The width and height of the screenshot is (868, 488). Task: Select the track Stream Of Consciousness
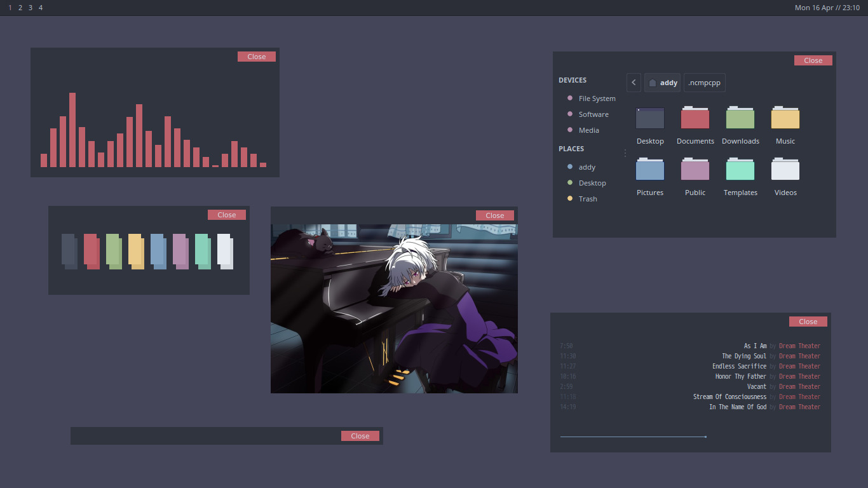click(730, 397)
